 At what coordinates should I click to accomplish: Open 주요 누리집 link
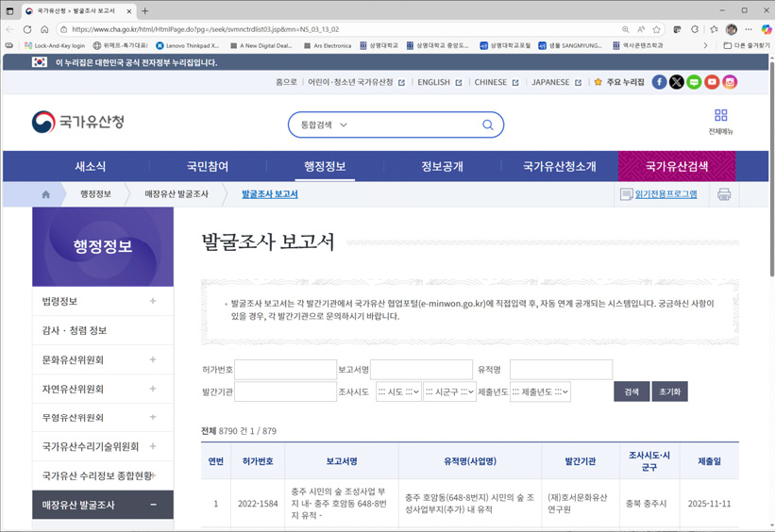[619, 82]
